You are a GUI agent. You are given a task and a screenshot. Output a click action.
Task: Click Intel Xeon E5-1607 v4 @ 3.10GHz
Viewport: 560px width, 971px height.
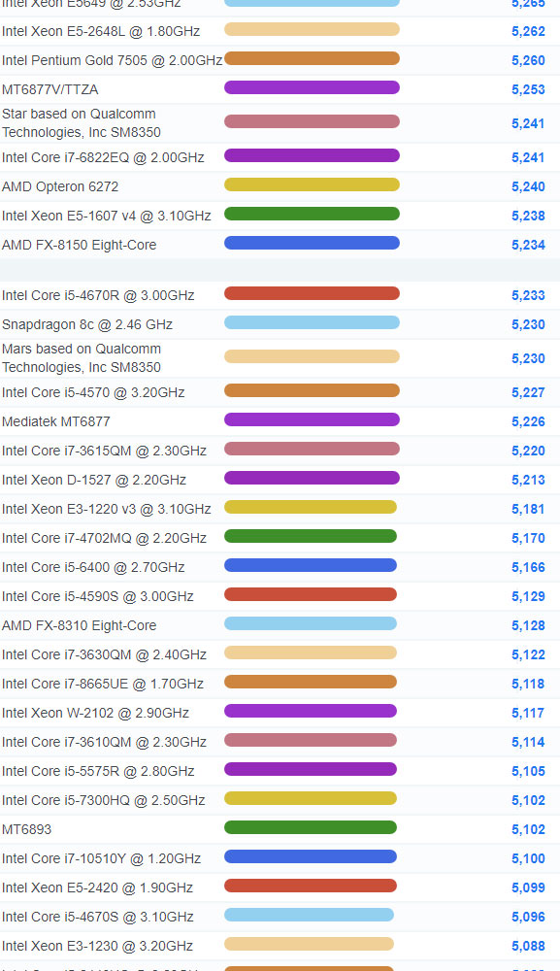tap(107, 216)
